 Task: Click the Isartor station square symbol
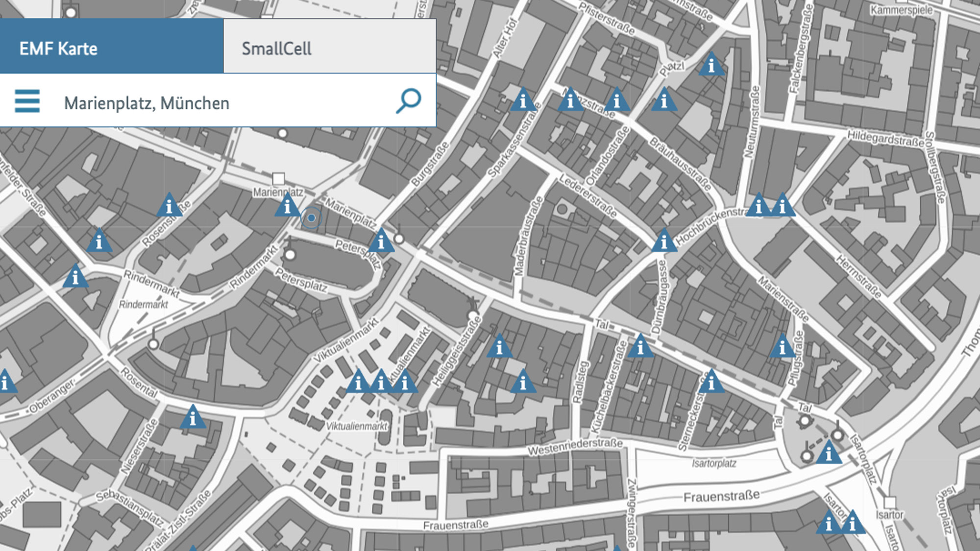(x=890, y=503)
